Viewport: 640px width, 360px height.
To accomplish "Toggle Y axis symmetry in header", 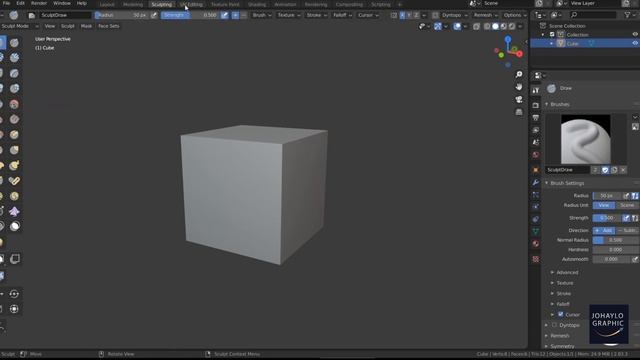I will click(409, 15).
